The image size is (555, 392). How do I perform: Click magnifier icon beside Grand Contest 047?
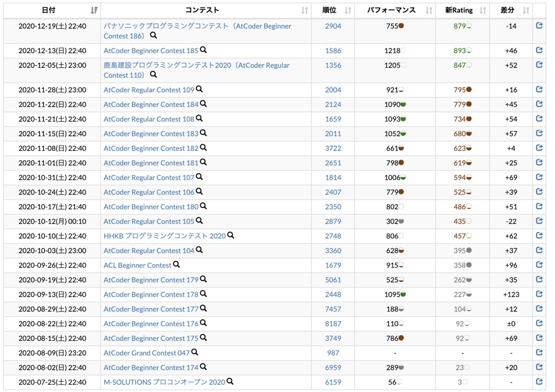tap(195, 352)
